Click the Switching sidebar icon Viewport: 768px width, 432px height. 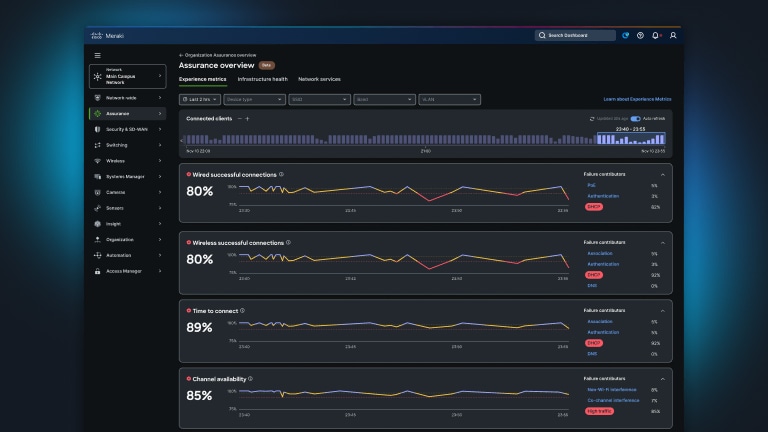(97, 145)
